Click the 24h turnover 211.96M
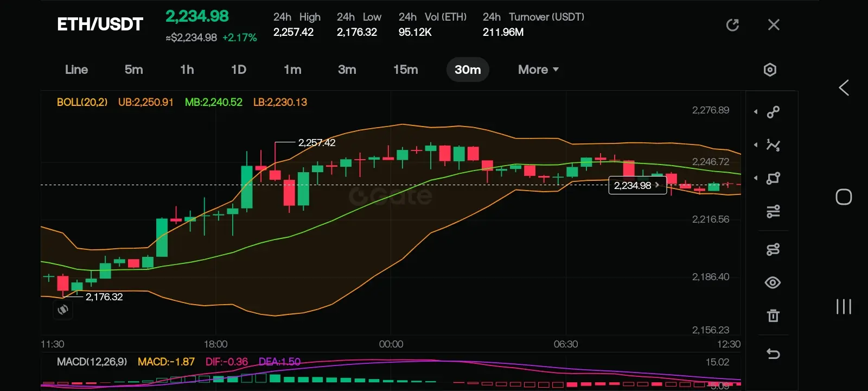The width and height of the screenshot is (868, 391). pos(503,32)
